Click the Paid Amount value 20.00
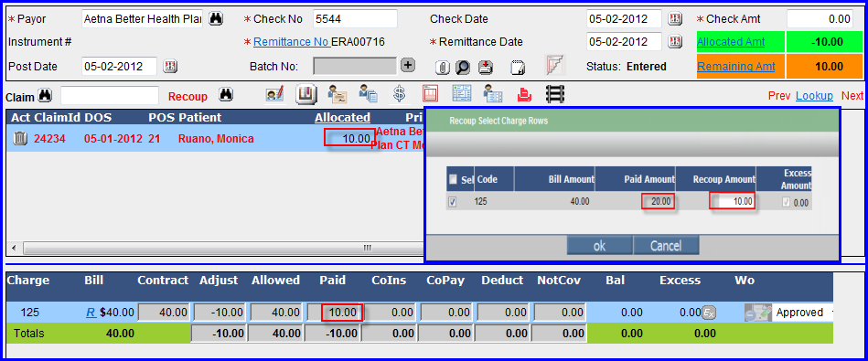The height and width of the screenshot is (361, 868). coord(662,202)
